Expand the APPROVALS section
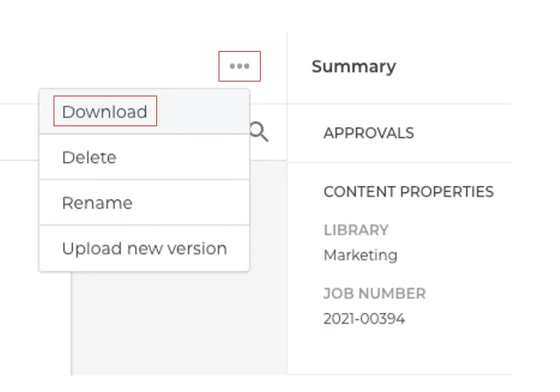The width and height of the screenshot is (560, 392). [x=369, y=133]
